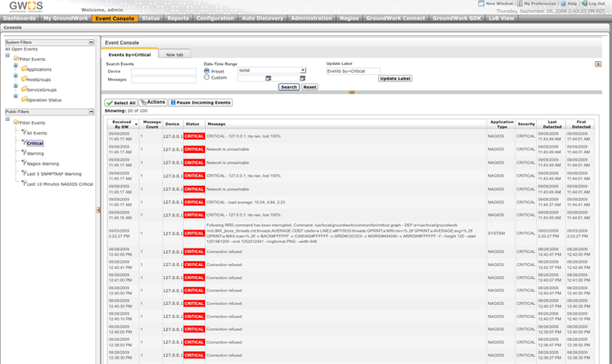This screenshot has height=364, width=612.
Task: Open the GroundWork Connect menu
Action: (396, 18)
